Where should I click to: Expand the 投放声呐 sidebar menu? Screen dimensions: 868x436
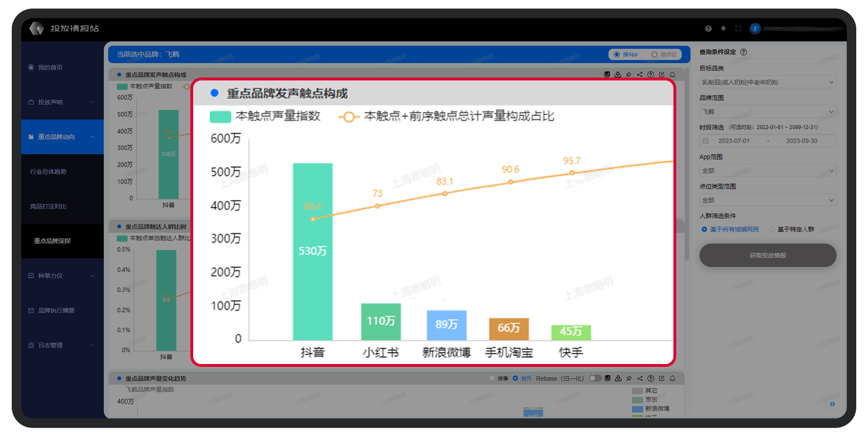pos(63,102)
